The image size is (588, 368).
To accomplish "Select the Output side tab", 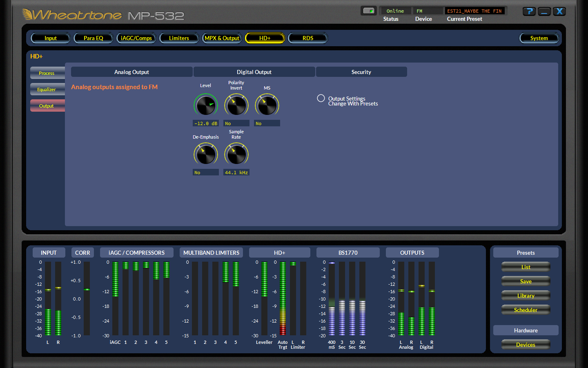I will click(47, 105).
